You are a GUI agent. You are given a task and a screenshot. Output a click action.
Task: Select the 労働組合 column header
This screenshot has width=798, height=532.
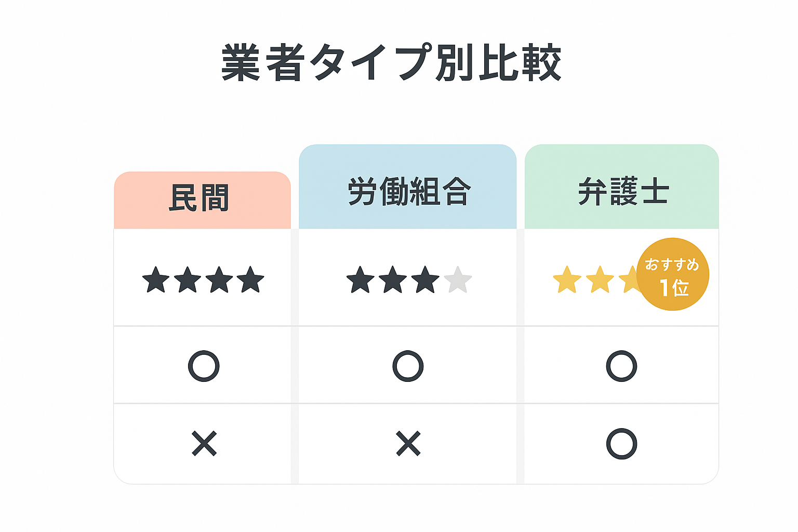pyautogui.click(x=408, y=187)
